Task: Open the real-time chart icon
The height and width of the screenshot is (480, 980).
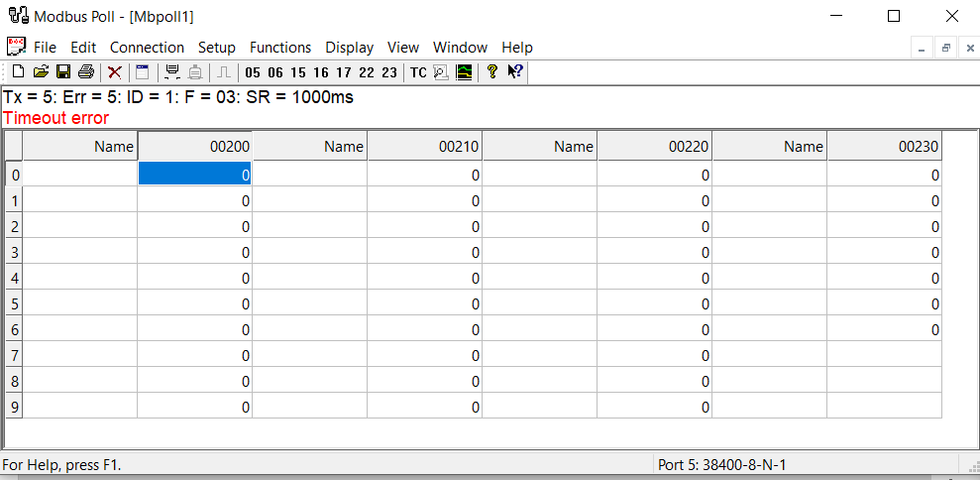Action: click(x=463, y=71)
